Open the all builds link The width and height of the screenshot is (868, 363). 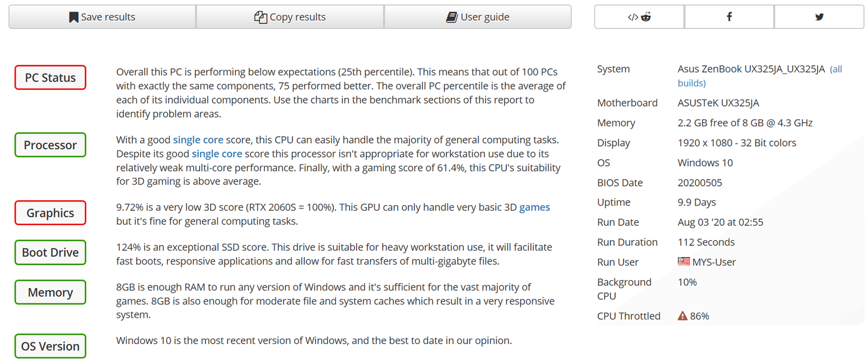click(760, 76)
